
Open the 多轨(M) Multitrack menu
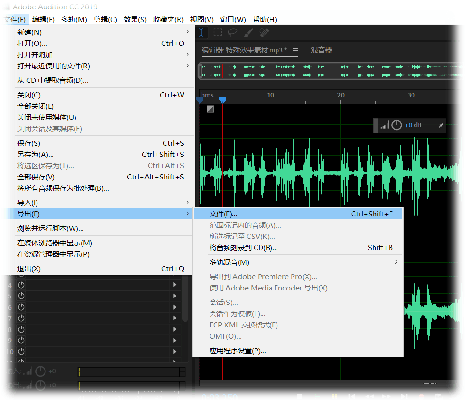click(74, 19)
